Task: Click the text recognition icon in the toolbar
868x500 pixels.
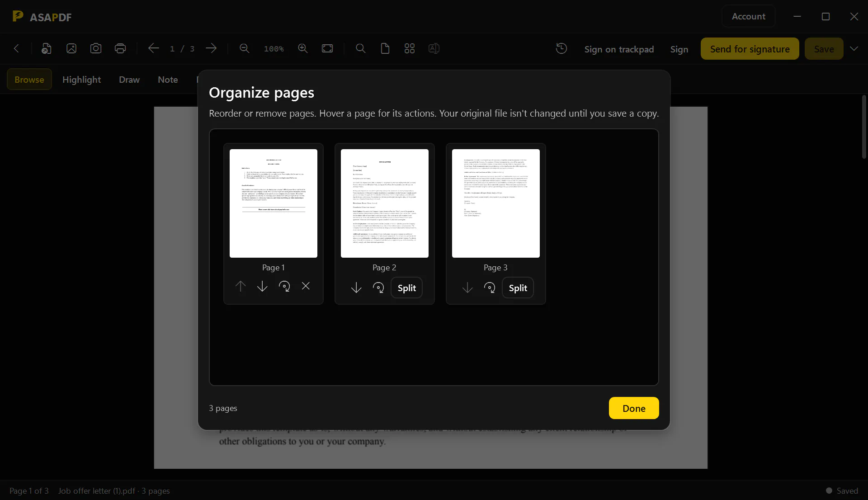Action: coord(434,48)
